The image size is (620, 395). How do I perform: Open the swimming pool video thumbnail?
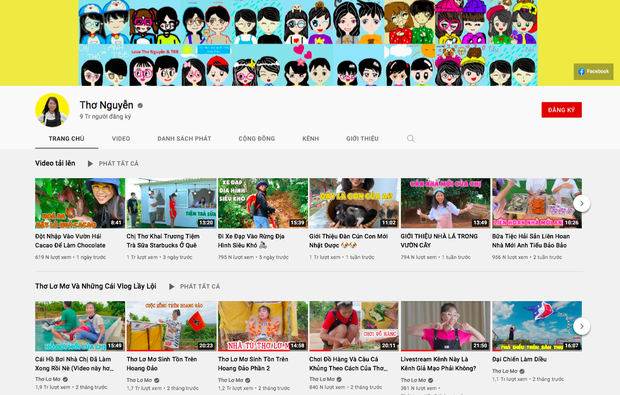coord(80,326)
